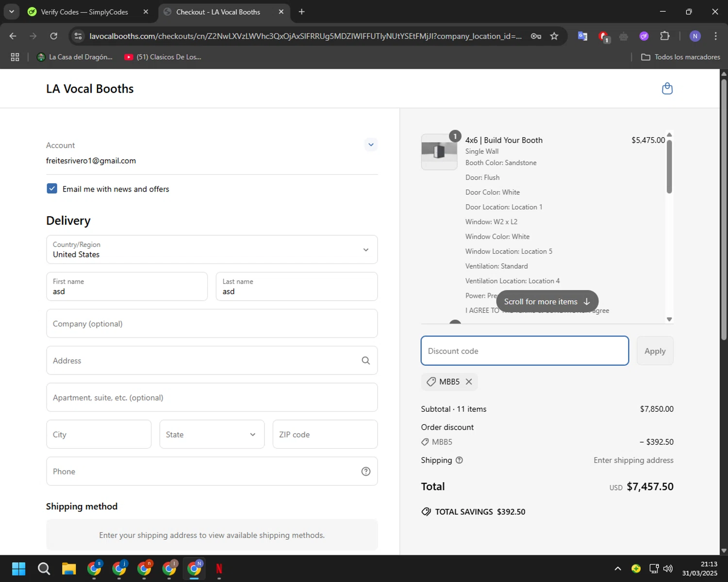Click the order list scroll down arrow
This screenshot has width=728, height=582.
tap(669, 319)
